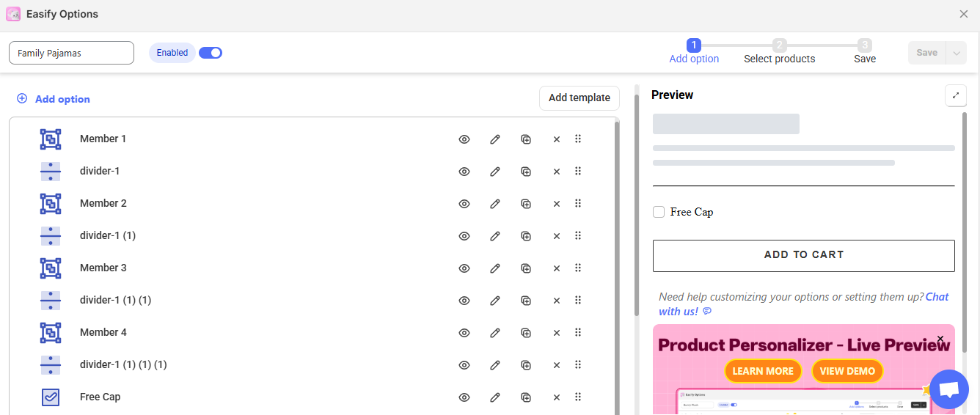Remove the divider-1 (1) (1) (1) row

[x=557, y=365]
